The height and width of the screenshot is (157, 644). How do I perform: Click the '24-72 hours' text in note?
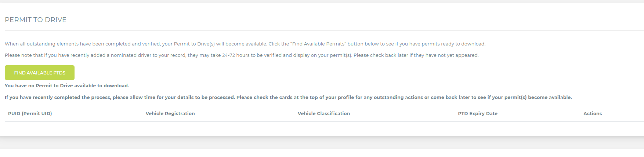[235, 55]
